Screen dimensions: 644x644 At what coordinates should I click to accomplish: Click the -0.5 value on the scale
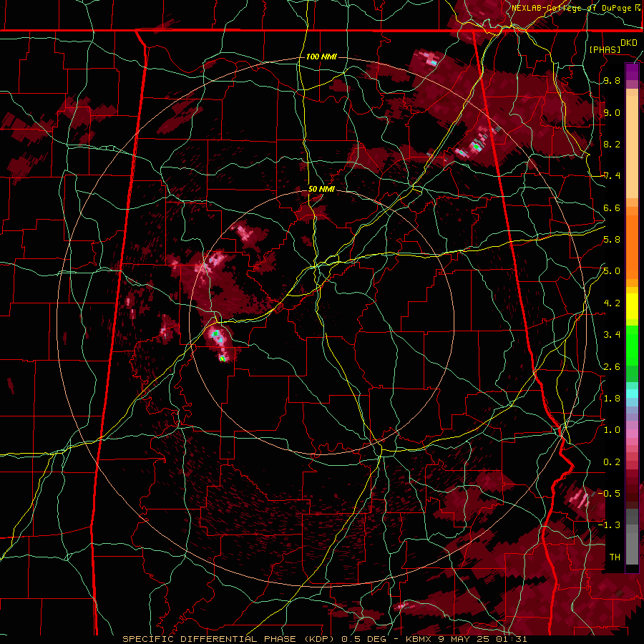[609, 494]
